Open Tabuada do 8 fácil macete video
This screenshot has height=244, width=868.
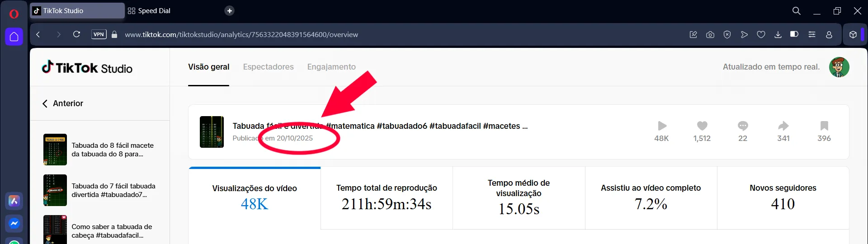[100, 150]
